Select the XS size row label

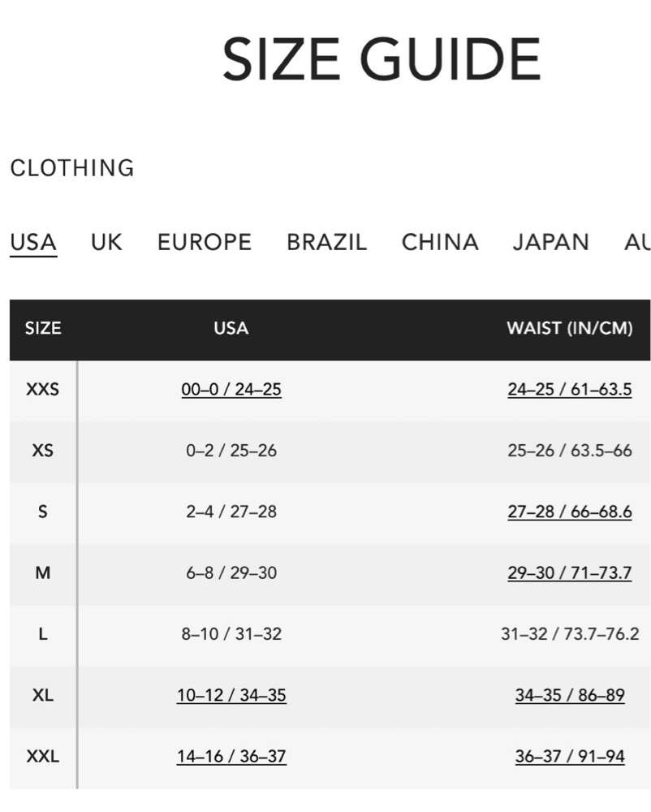pyautogui.click(x=42, y=451)
